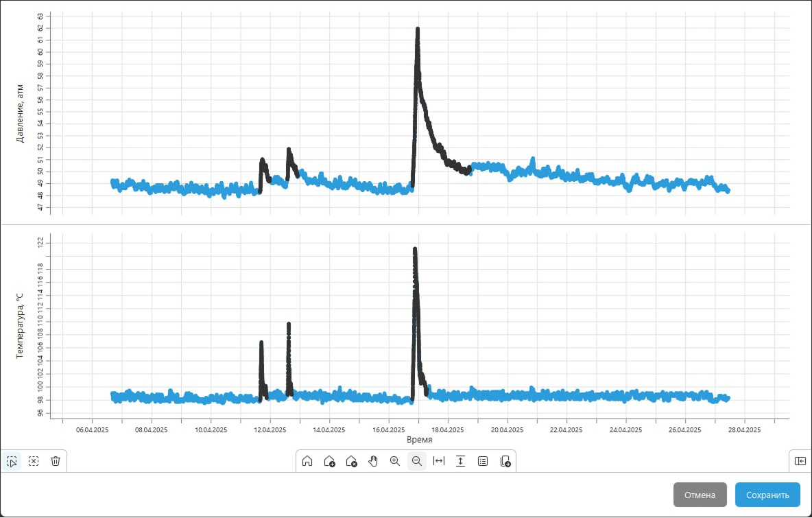Click the Время axis title
Viewport: 812px width, 518px height.
419,439
